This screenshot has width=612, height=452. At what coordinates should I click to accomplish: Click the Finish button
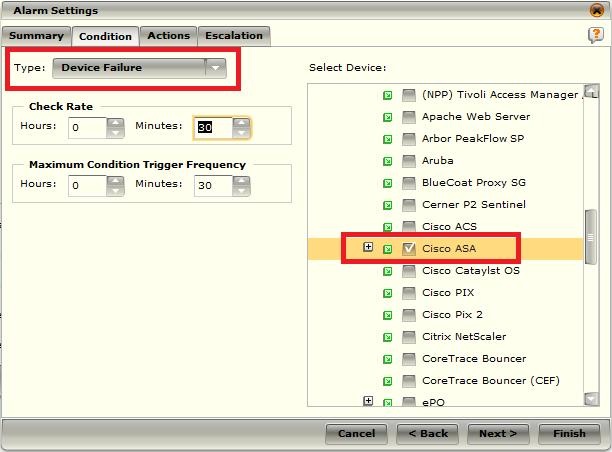pyautogui.click(x=569, y=434)
